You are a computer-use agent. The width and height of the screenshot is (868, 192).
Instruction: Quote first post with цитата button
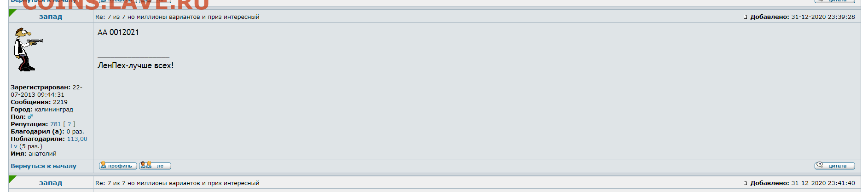click(x=835, y=166)
